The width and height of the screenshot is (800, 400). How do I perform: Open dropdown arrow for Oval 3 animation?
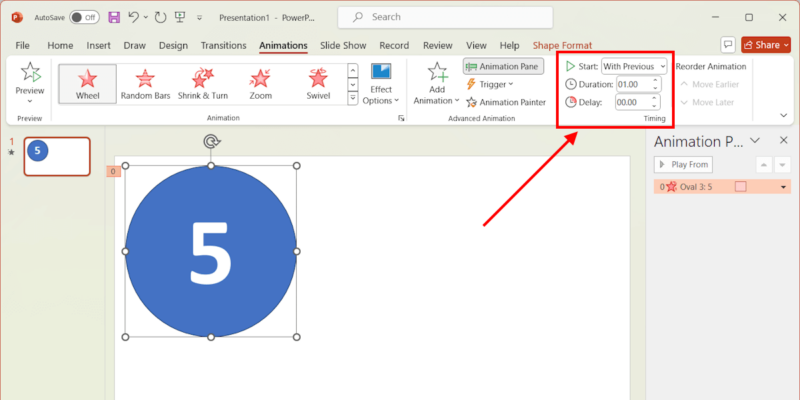click(784, 187)
